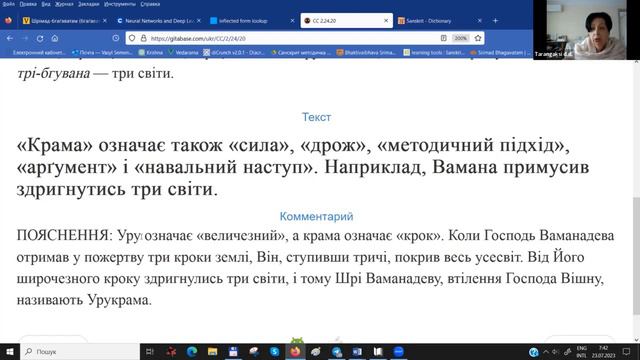The height and width of the screenshot is (360, 640).
Task: Open File Explorer from the taskbar
Action: point(213,351)
